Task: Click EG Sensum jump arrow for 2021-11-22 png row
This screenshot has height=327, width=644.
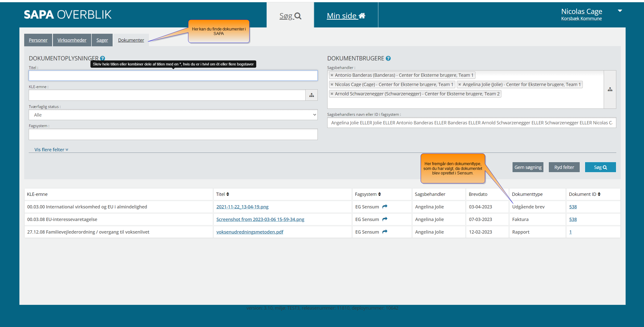Action: 385,207
